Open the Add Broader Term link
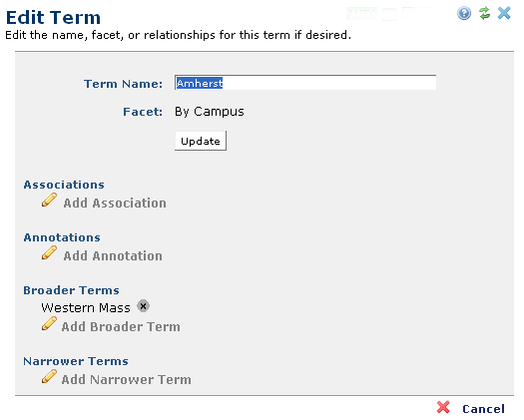Image resolution: width=524 pixels, height=420 pixels. [121, 327]
